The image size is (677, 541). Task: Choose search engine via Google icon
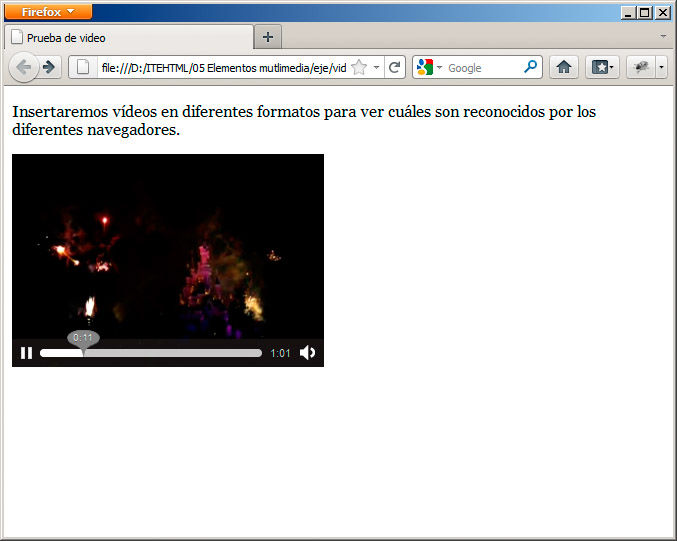[x=428, y=68]
